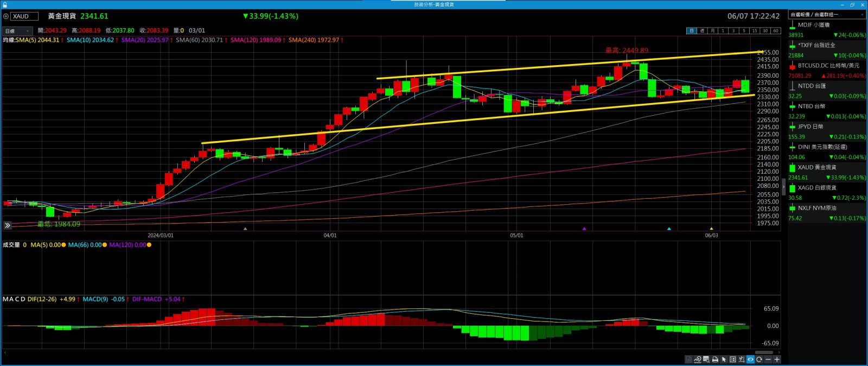Screen dimensions: 868x366
Task: Select XAGD 白銀現貨 in watchlist
Action: [816, 188]
